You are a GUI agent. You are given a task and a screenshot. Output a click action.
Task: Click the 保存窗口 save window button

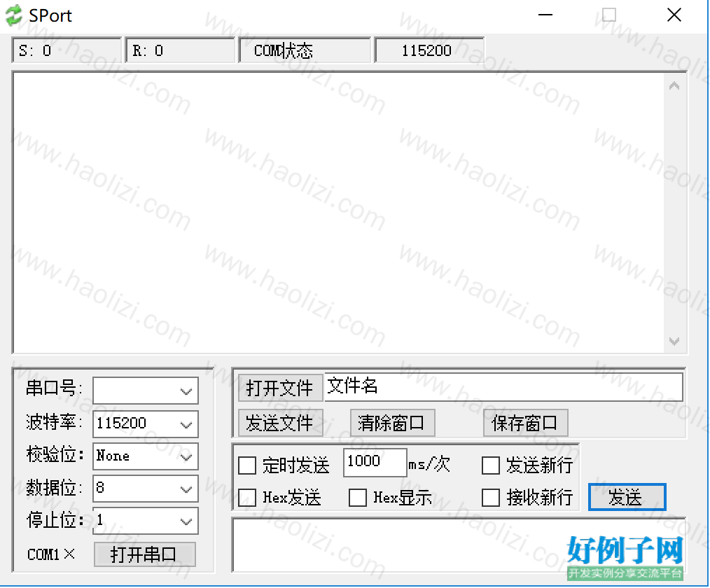coord(525,423)
